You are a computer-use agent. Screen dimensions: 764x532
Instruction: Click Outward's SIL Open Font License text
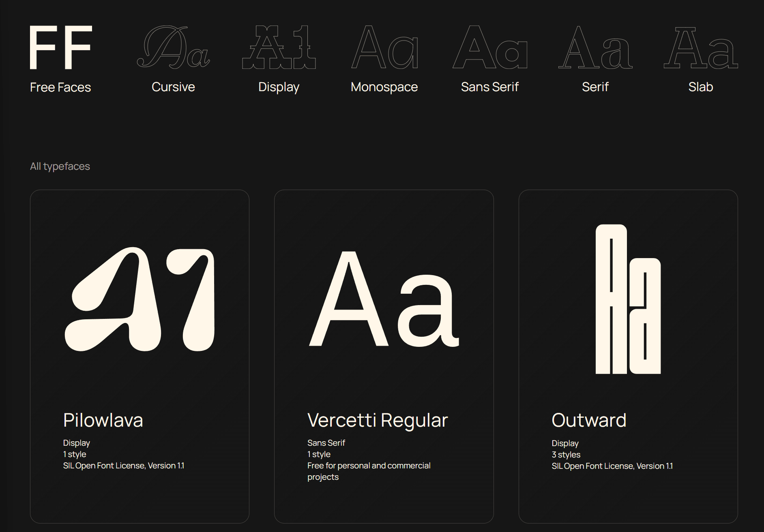point(612,466)
